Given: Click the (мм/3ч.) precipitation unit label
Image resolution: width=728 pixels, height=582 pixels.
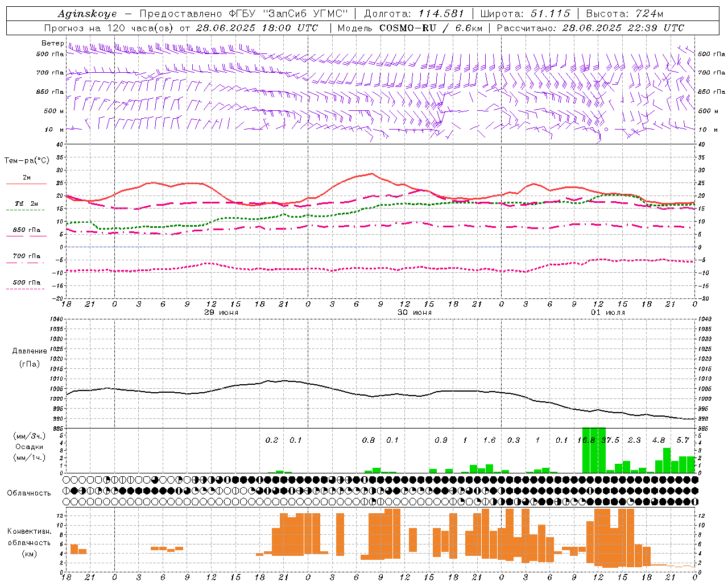Looking at the screenshot, I should 30,436.
